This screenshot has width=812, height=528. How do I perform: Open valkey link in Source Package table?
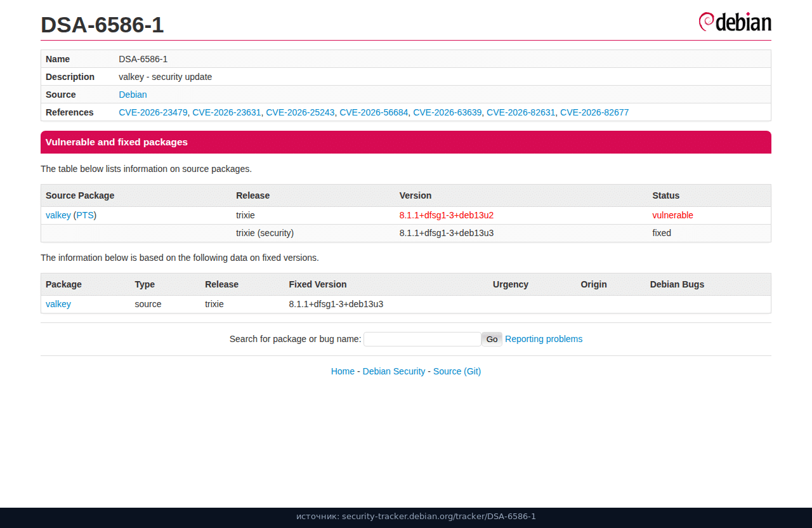pos(58,215)
